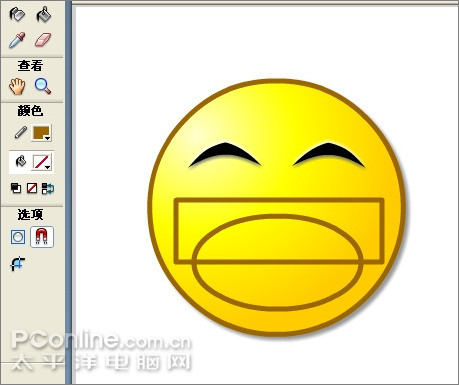Select the Zoom magnifier tool
Viewport: 459px width, 385px height.
coord(43,86)
